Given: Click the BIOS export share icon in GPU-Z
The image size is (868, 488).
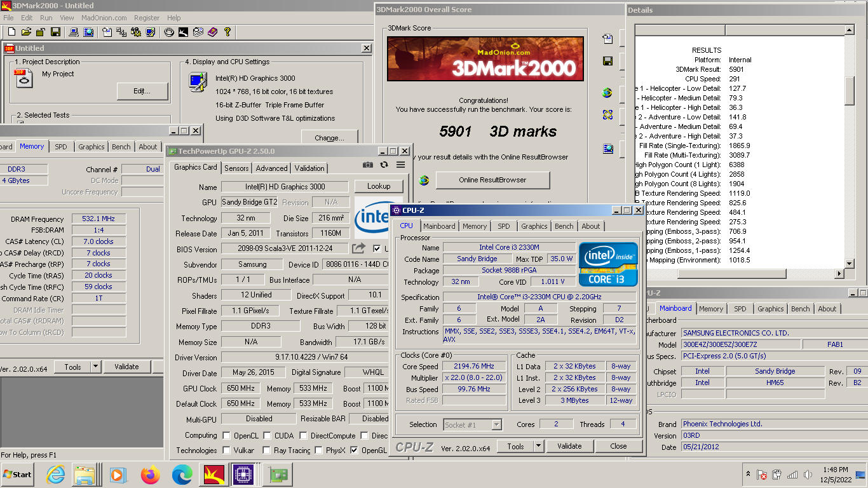Looking at the screenshot, I should pos(359,248).
